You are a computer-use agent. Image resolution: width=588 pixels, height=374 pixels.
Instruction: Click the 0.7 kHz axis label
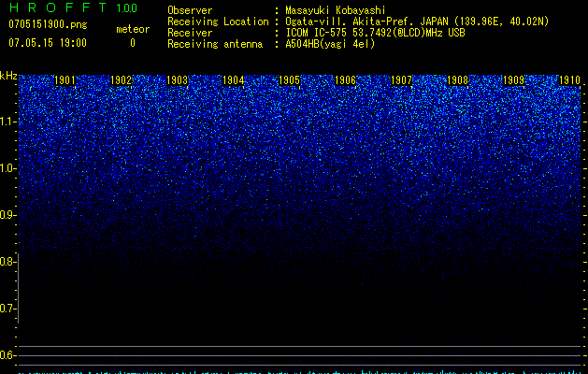point(7,309)
